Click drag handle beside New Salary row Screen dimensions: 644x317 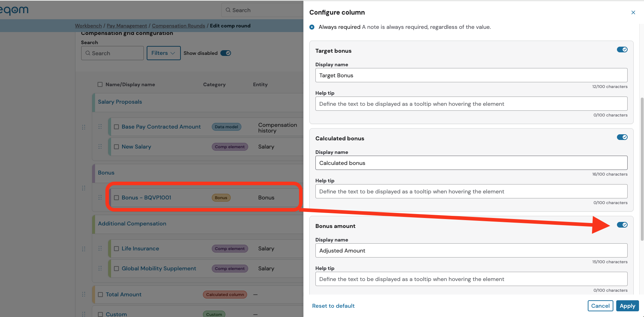point(100,147)
